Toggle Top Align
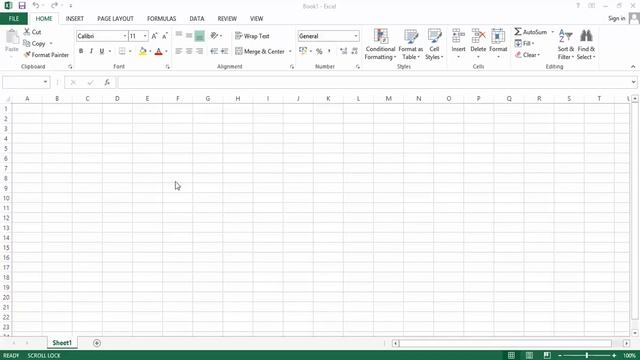Screen dimensions: 640x360 [x=179, y=36]
